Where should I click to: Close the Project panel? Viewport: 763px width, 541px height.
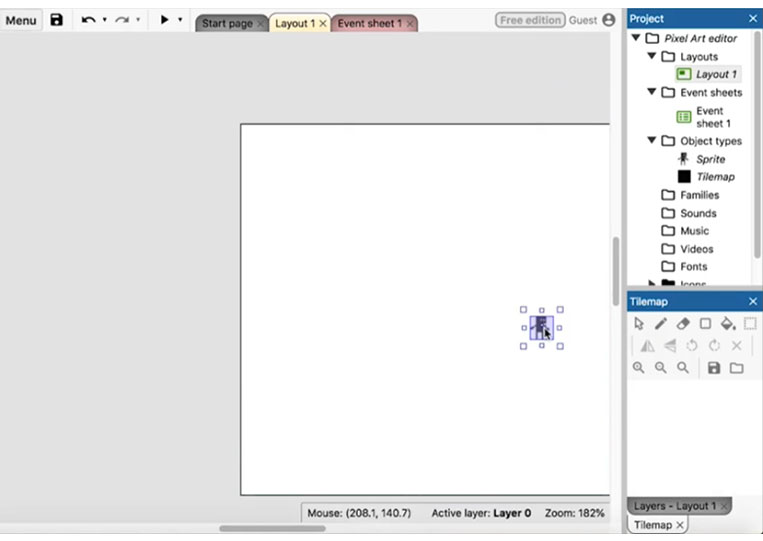753,18
